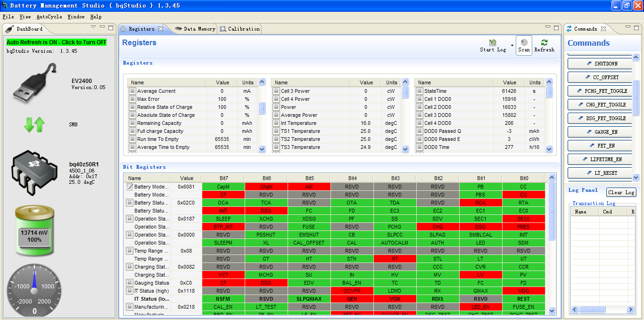The width and height of the screenshot is (644, 320).
Task: Click the BAL_EN bit cell
Action: pos(352,283)
